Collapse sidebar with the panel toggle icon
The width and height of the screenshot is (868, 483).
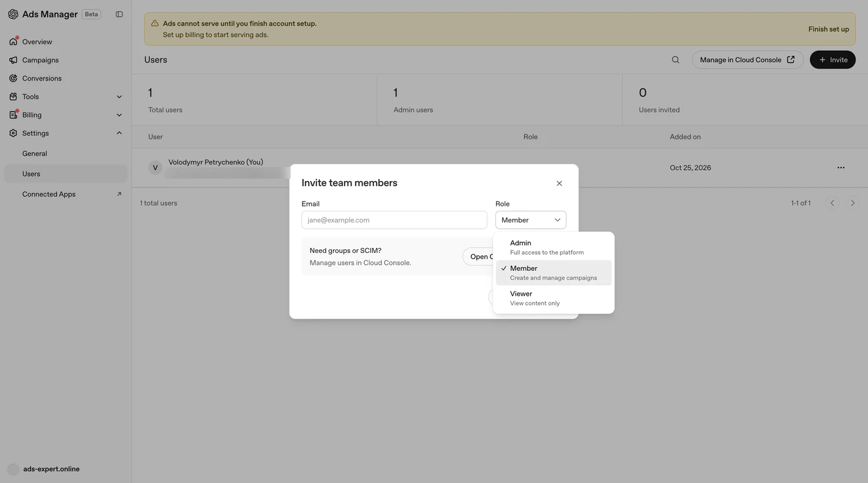tap(119, 14)
